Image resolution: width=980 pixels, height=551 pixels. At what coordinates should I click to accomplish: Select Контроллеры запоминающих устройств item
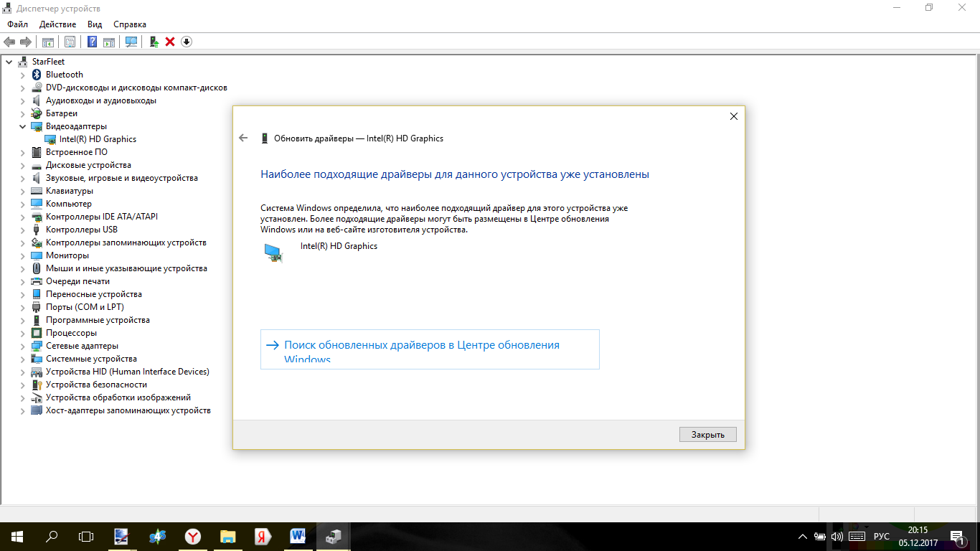[x=126, y=242]
